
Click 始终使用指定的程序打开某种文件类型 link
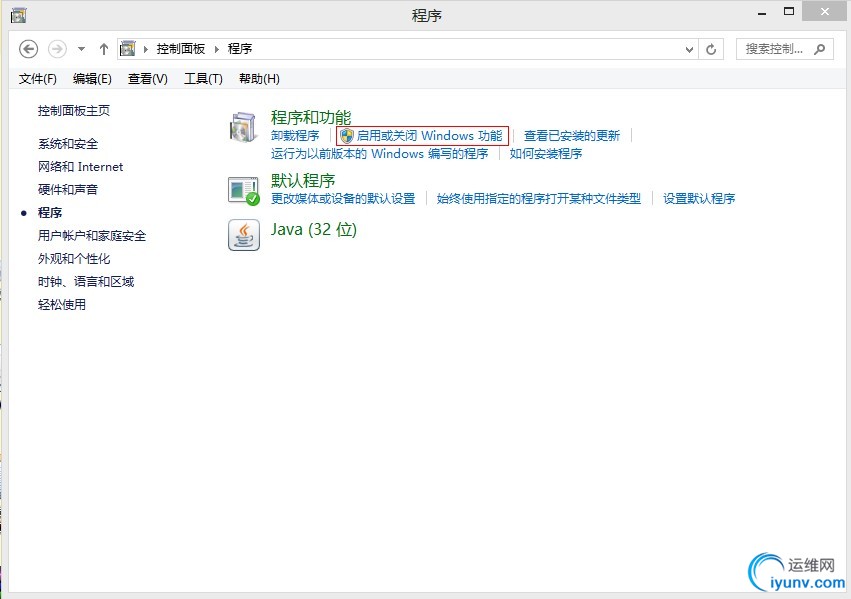[x=539, y=199]
